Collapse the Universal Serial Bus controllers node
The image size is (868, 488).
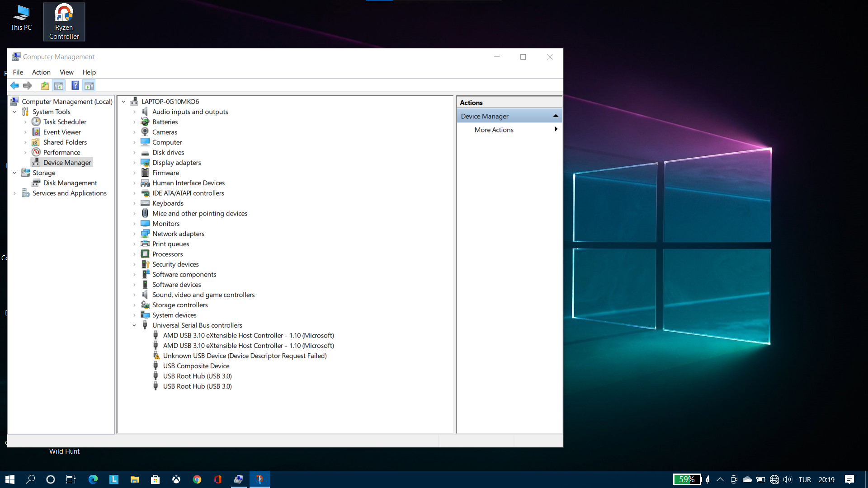pos(134,325)
